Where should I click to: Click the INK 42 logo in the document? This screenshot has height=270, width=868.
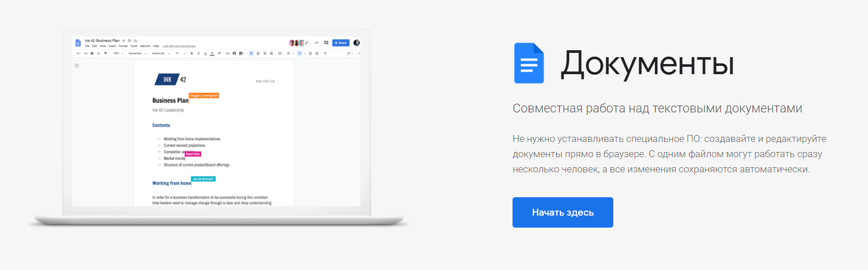coord(170,80)
